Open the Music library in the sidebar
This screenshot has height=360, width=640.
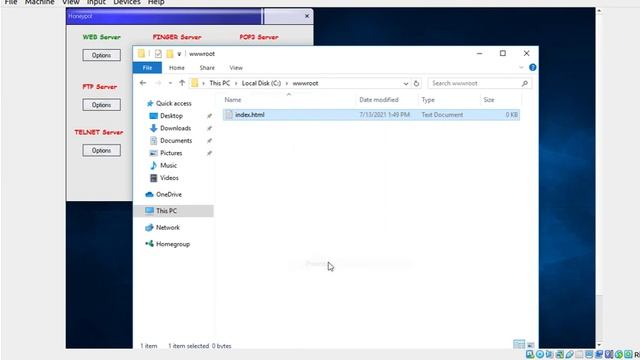168,165
